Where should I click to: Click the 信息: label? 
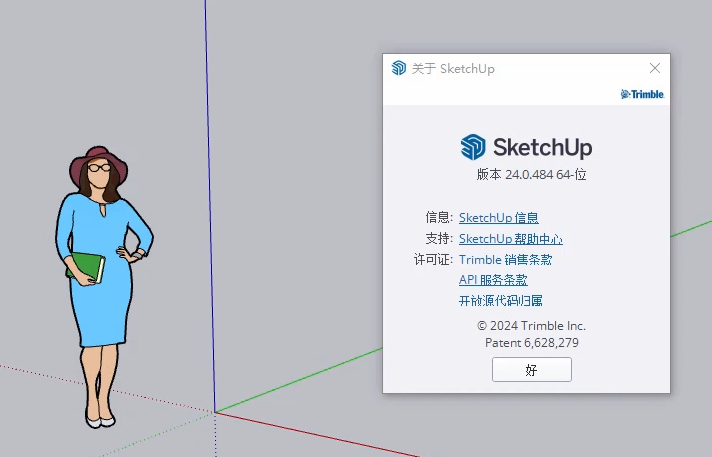tap(439, 218)
